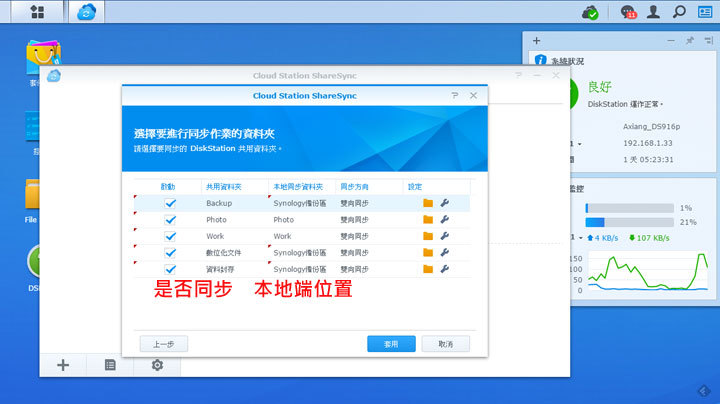Select the Cloud Station ShareSync taskbar icon
Image resolution: width=720 pixels, height=404 pixels.
[86, 12]
